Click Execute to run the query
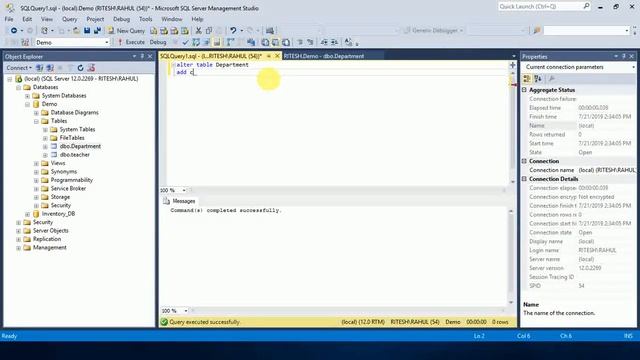 (x=131, y=42)
